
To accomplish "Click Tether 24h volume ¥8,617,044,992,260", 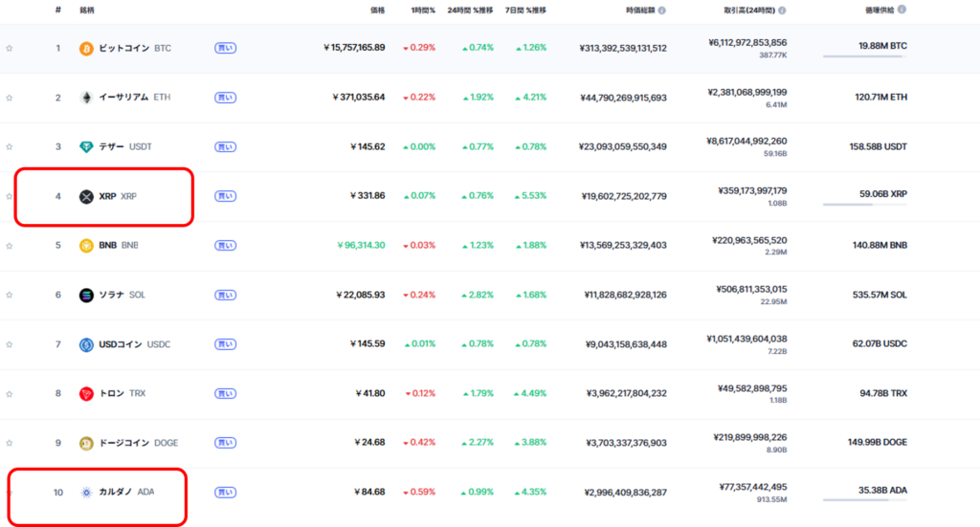I will [746, 142].
